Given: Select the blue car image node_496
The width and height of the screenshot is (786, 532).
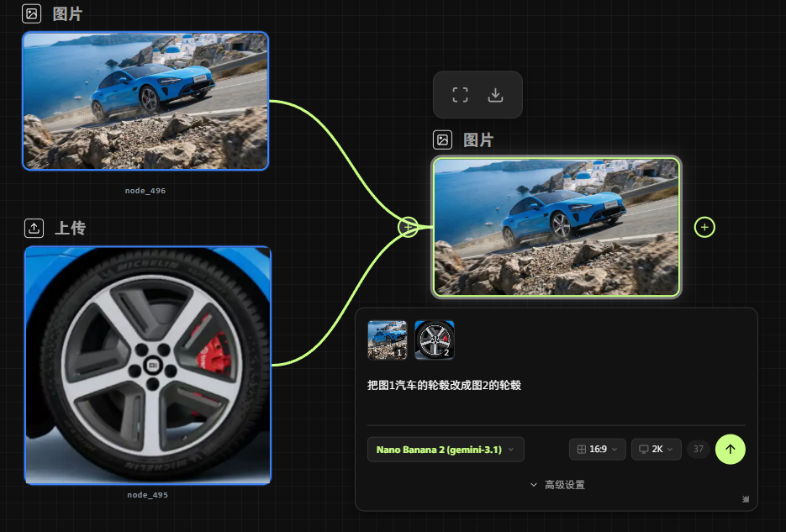Looking at the screenshot, I should (x=145, y=101).
